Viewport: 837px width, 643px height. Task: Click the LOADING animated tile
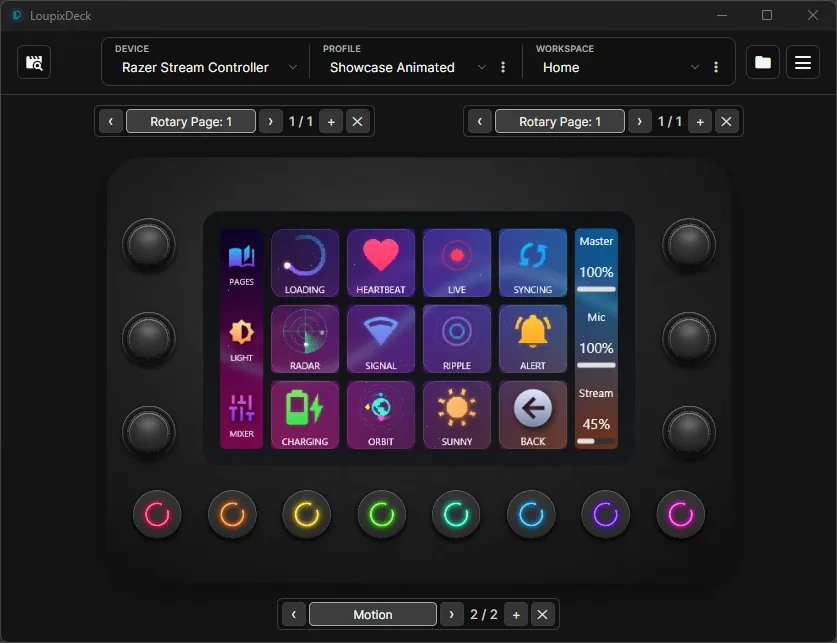[x=305, y=263]
